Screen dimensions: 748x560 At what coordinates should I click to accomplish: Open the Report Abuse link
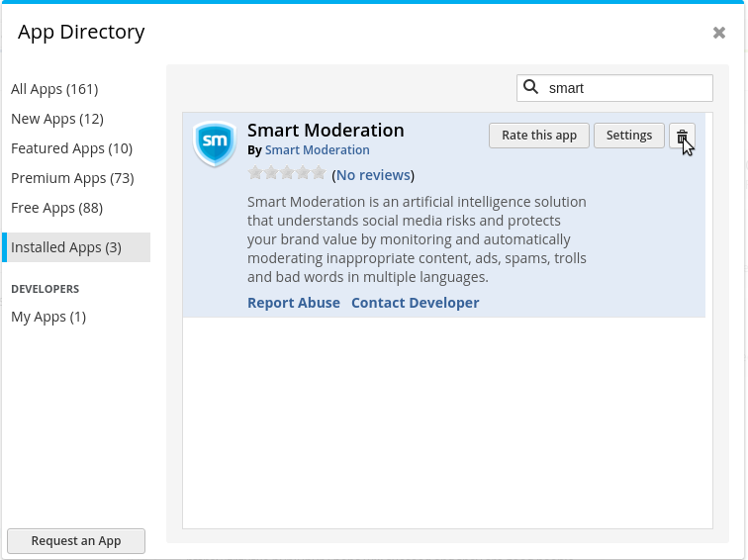(294, 303)
